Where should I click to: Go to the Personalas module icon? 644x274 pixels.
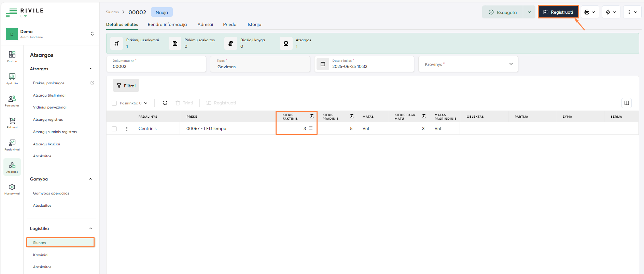click(12, 101)
